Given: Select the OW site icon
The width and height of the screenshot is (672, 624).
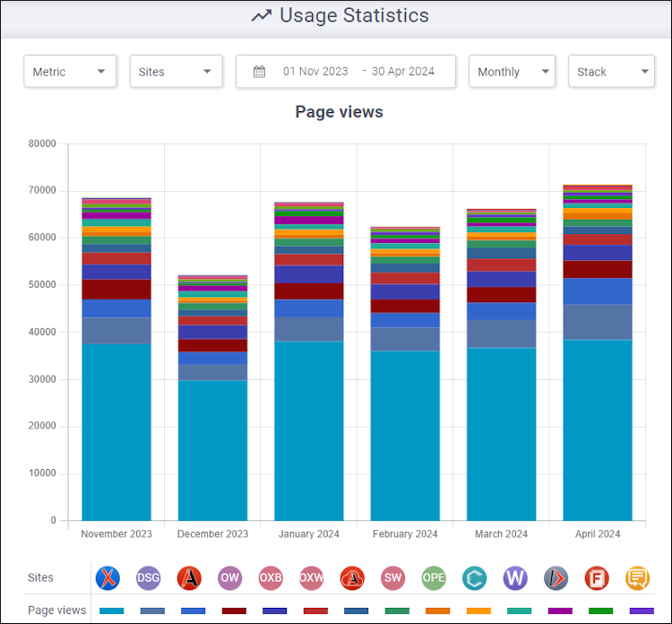Looking at the screenshot, I should click(230, 578).
